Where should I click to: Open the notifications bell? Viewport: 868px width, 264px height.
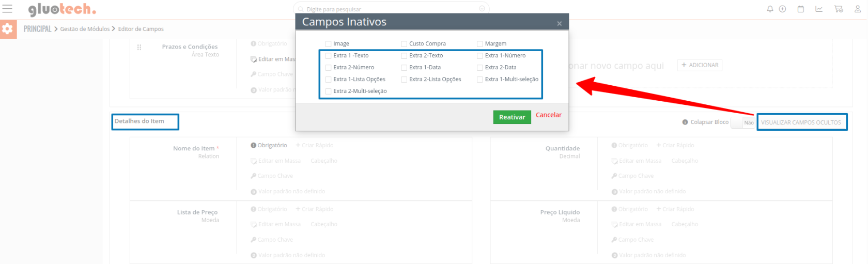770,9
